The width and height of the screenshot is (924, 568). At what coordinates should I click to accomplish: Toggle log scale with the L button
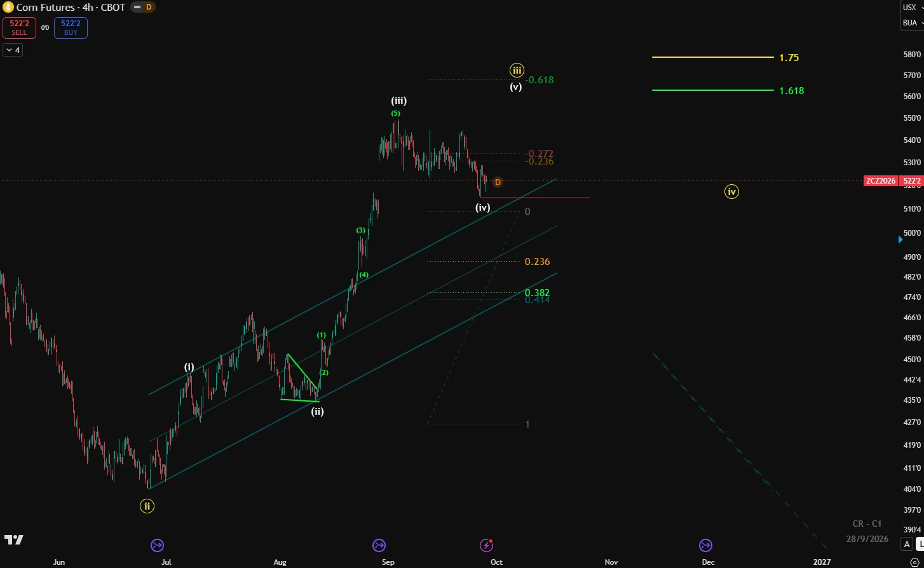[920, 544]
